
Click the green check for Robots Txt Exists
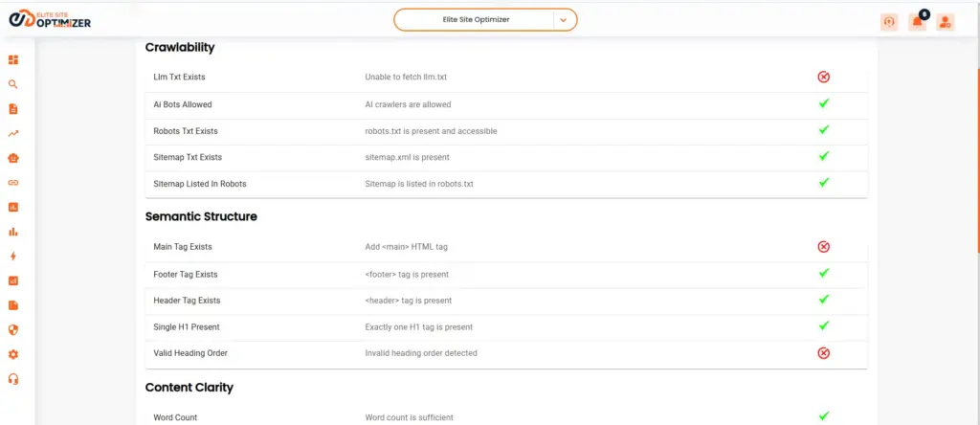[824, 129]
